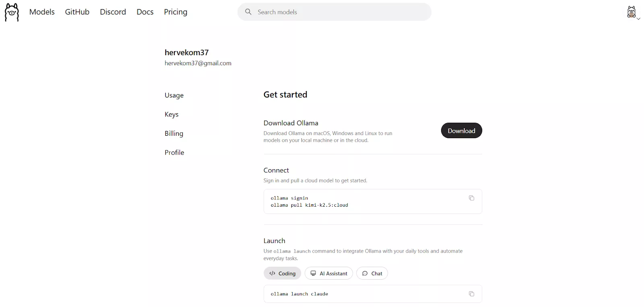
Task: Open the Usage settings section
Action: click(x=174, y=95)
